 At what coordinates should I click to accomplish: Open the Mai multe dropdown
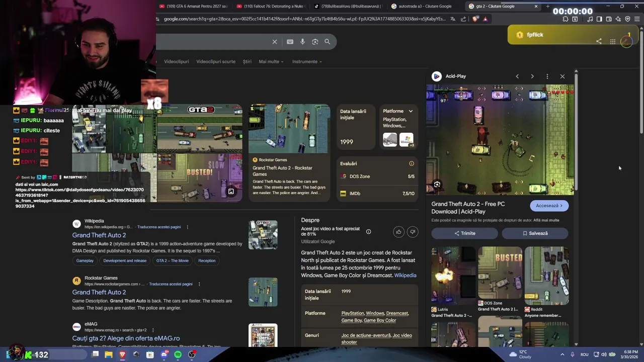271,61
